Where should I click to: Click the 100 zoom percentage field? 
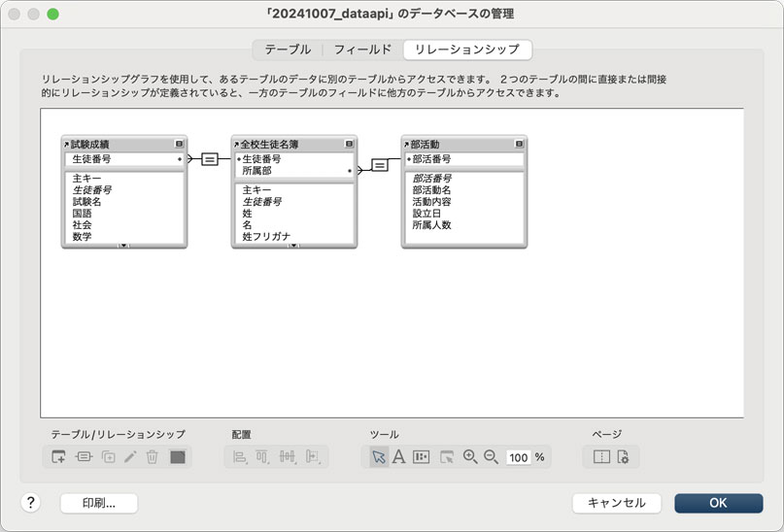(x=519, y=457)
